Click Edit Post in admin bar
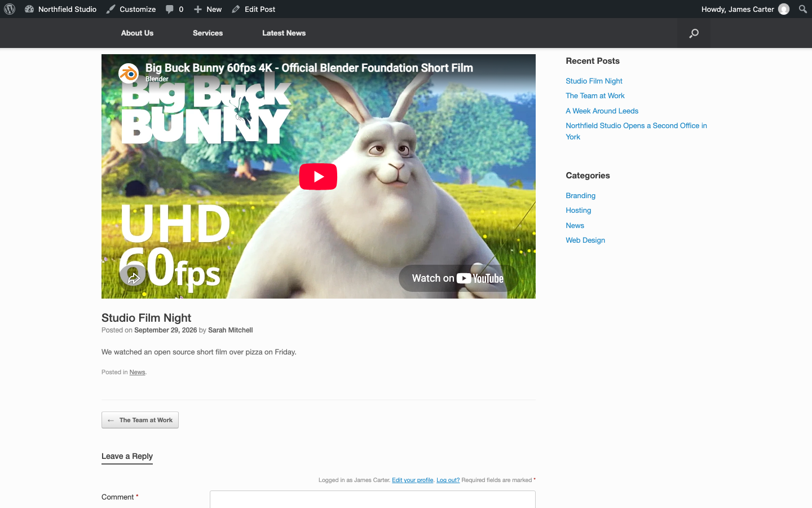The width and height of the screenshot is (812, 508). click(254, 9)
